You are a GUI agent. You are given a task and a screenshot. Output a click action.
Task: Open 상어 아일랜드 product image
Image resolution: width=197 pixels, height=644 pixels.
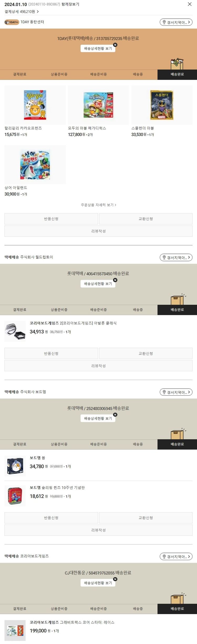[x=35, y=165]
